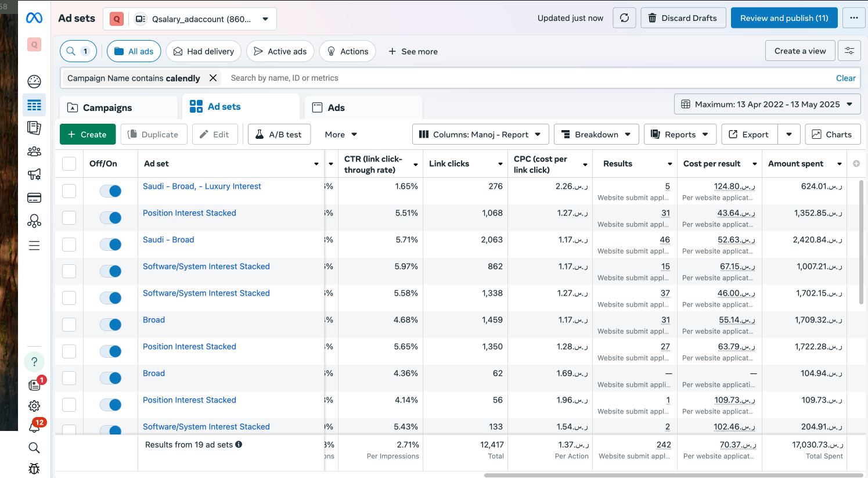Open Audiences icon in left sidebar
868x478 pixels.
(x=34, y=152)
